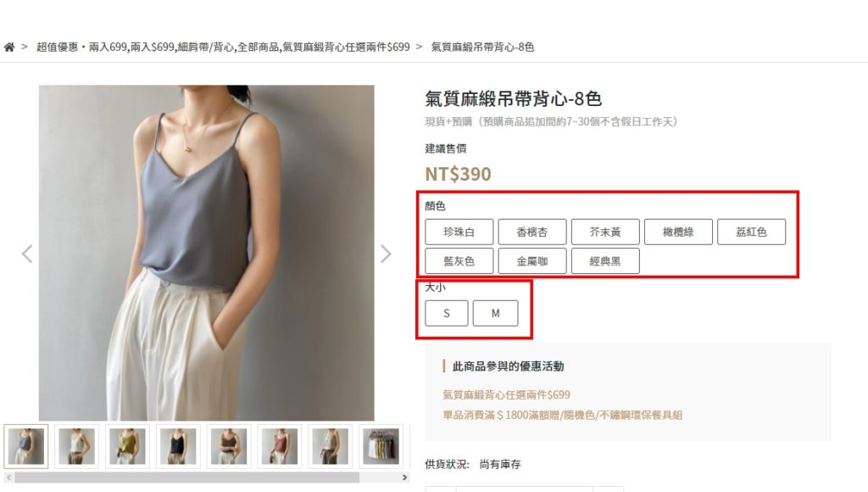Viewport: 868px width, 492px height.
Task: Click the thumbnail scrollbar left arrow
Action: point(8,477)
